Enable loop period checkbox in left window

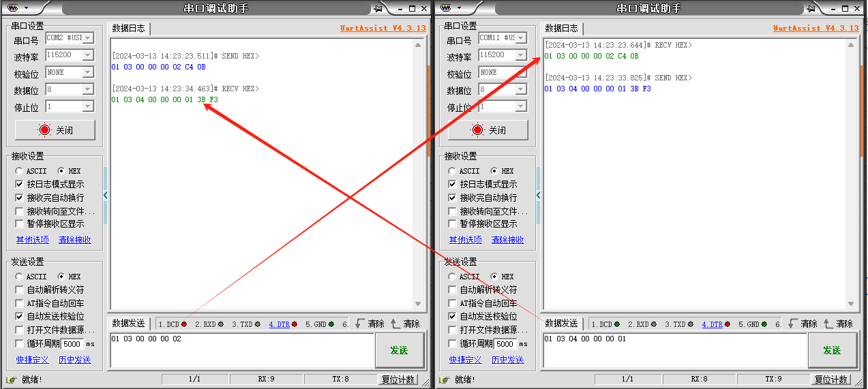click(20, 343)
